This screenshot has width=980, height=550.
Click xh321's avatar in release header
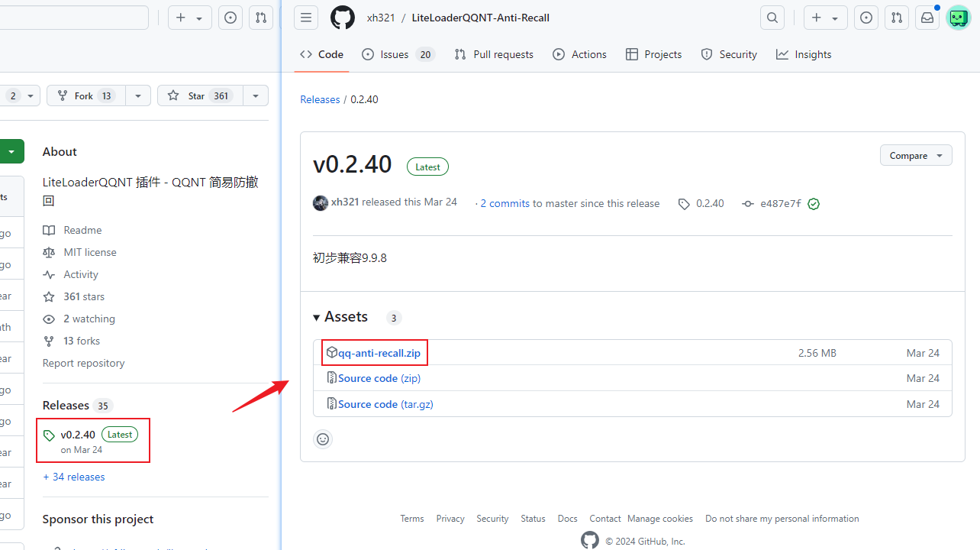tap(321, 203)
